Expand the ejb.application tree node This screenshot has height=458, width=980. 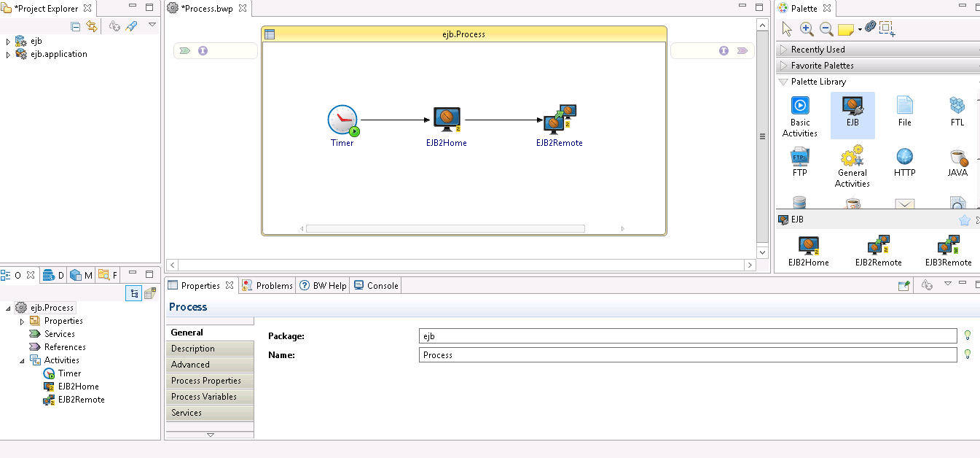8,55
